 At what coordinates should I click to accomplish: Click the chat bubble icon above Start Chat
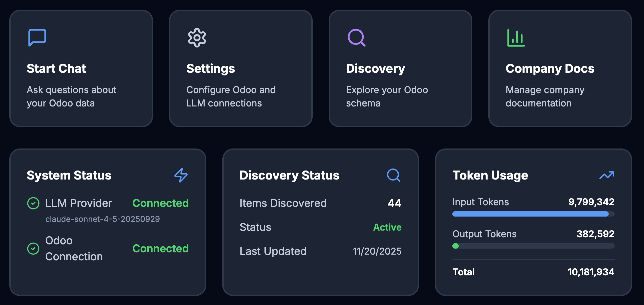click(x=37, y=37)
